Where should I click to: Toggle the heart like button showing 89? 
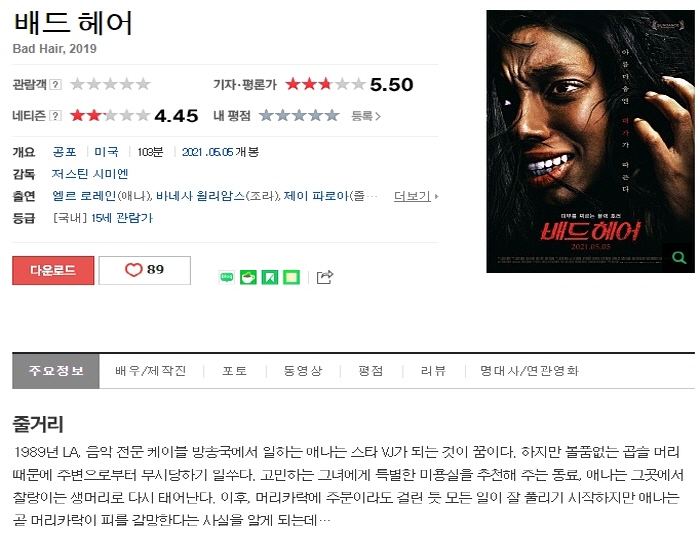tap(145, 270)
